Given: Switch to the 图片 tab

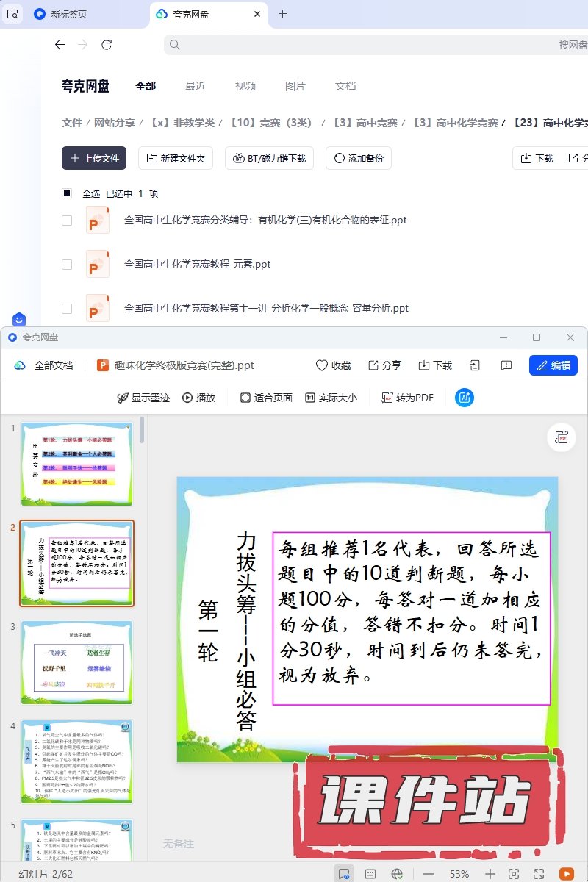Looking at the screenshot, I should click(x=295, y=86).
